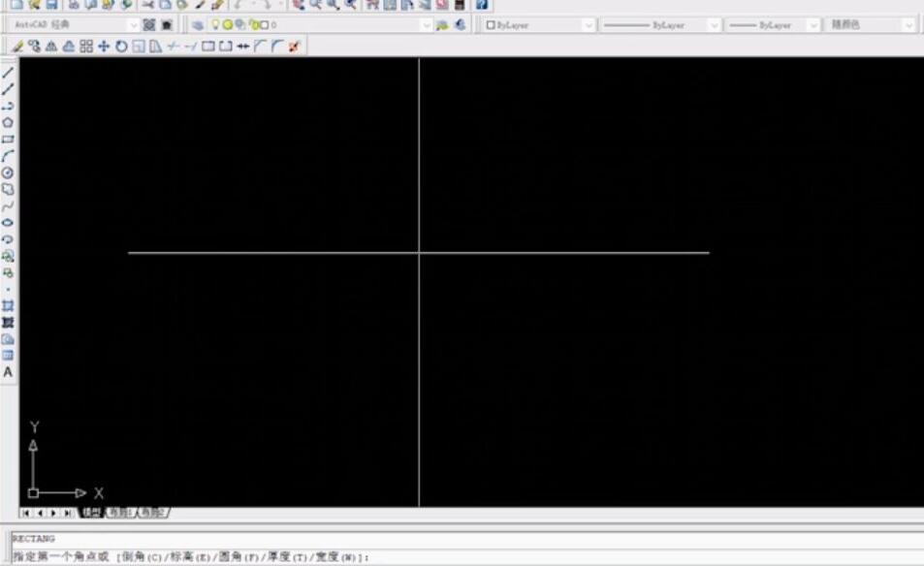Select the Break at Point tool
Image resolution: width=924 pixels, height=566 pixels.
208,46
